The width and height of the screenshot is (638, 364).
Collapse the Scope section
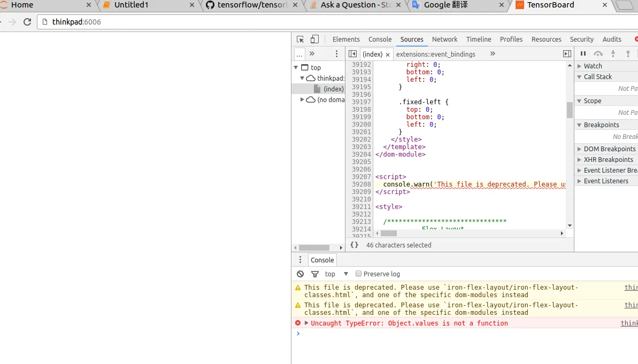(579, 101)
